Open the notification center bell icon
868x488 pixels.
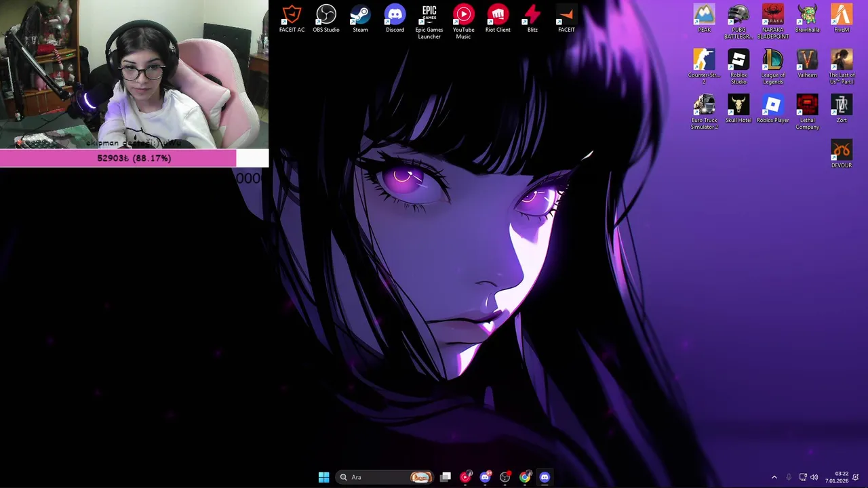click(856, 477)
